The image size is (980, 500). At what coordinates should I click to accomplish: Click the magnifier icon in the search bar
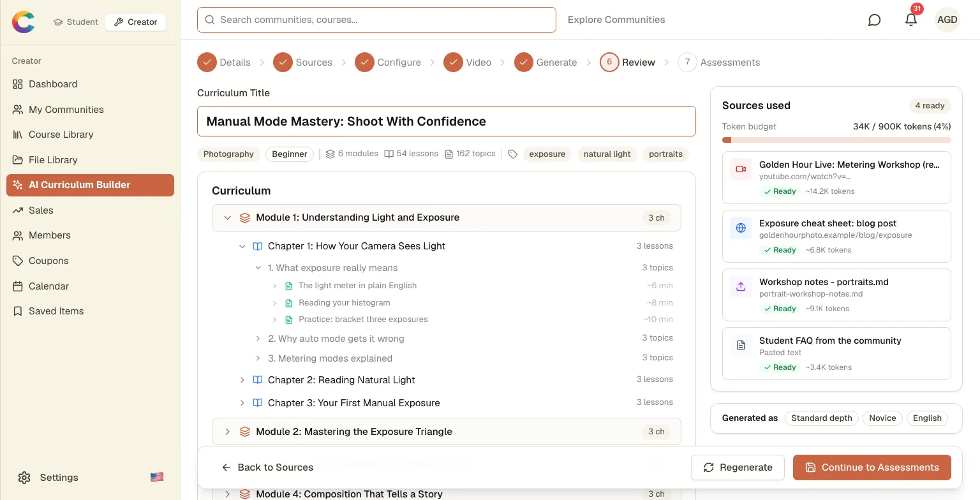click(x=209, y=20)
